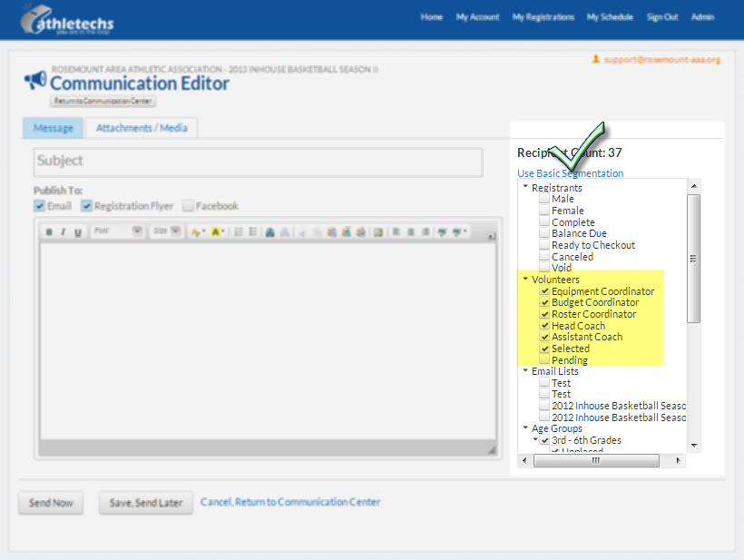Image resolution: width=744 pixels, height=560 pixels.
Task: Check the Female registrants checkbox
Action: click(544, 211)
